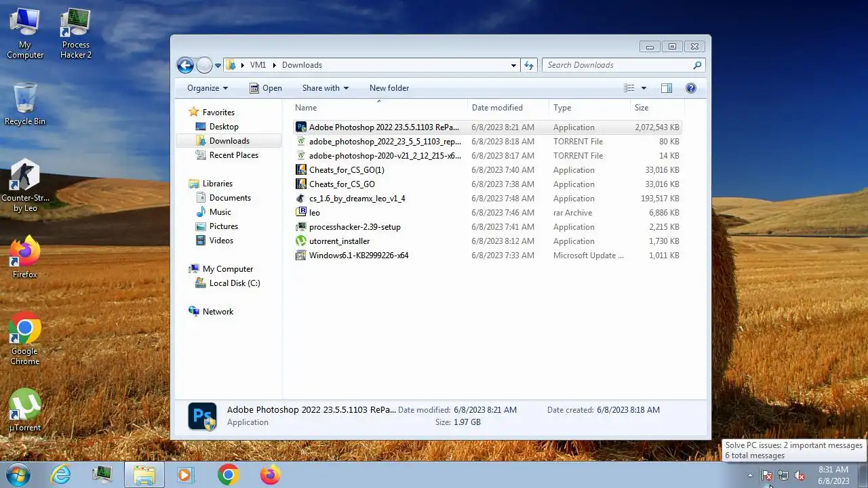Launch Firefox from the taskbar

tap(270, 474)
